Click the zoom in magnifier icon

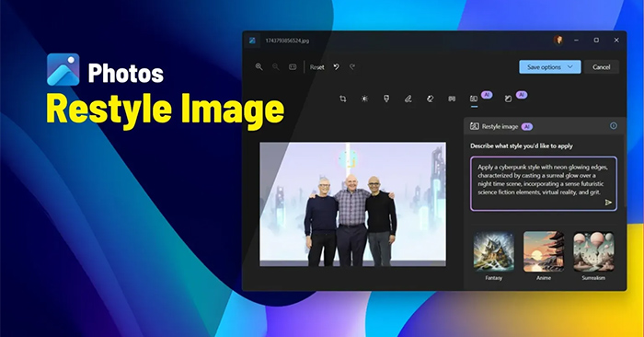[259, 66]
